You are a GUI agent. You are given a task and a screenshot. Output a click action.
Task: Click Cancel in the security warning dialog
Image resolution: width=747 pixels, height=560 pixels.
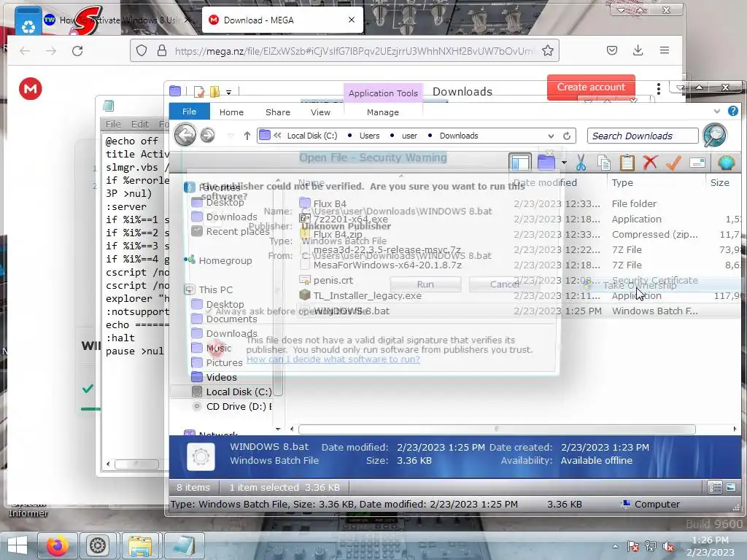[x=505, y=284]
